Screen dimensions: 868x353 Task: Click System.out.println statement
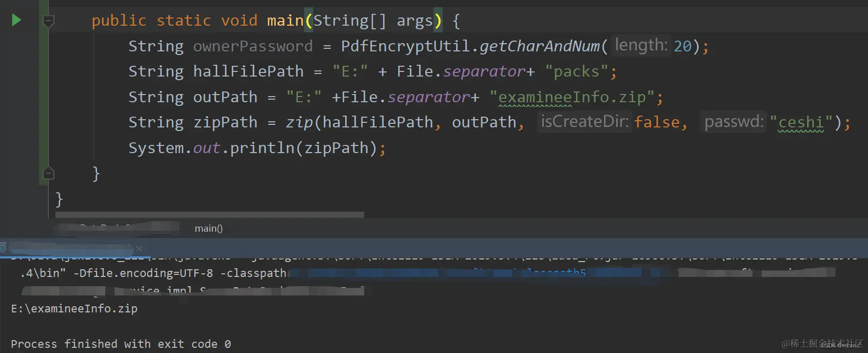pos(257,148)
